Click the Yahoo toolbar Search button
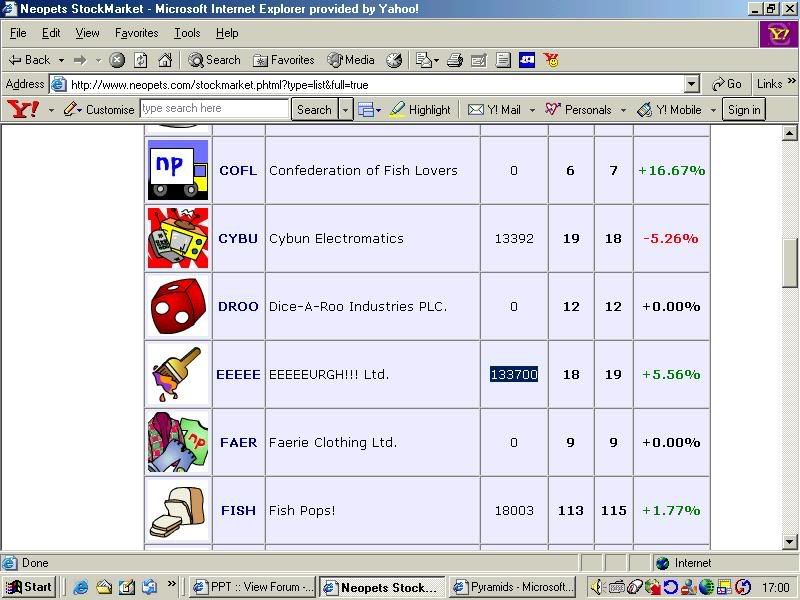This screenshot has width=800, height=600. tap(314, 110)
